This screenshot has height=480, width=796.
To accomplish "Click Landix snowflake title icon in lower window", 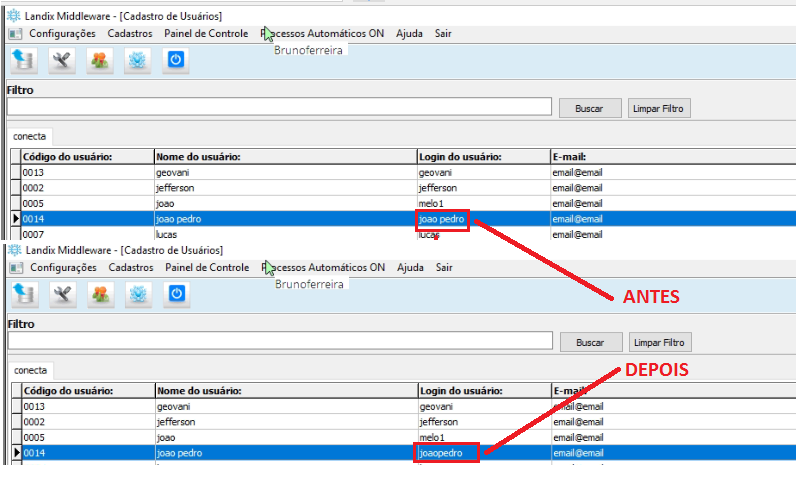I will click(15, 250).
